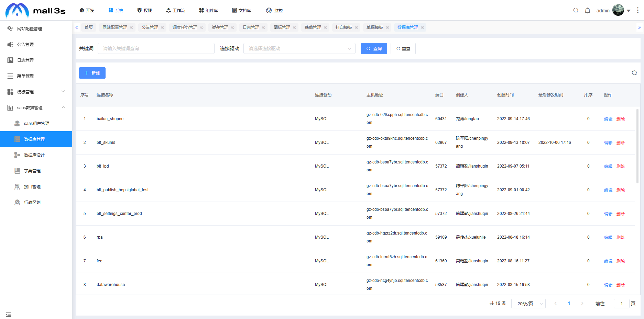Open the 连接驱动 dropdown
Screen dimensions: 644x319
click(x=299, y=48)
